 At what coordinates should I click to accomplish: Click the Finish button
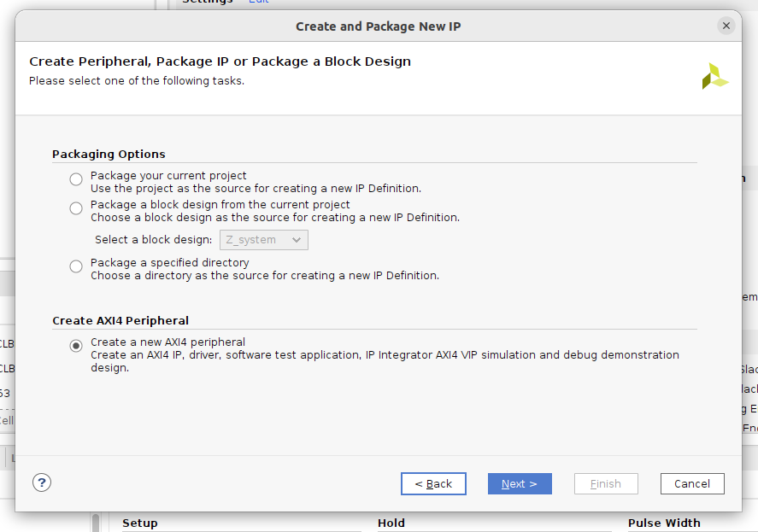pyautogui.click(x=606, y=483)
